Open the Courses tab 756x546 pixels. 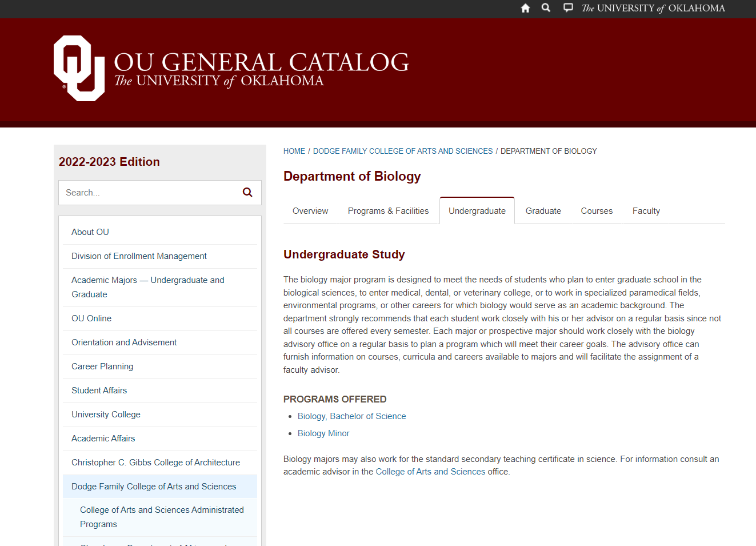click(597, 211)
